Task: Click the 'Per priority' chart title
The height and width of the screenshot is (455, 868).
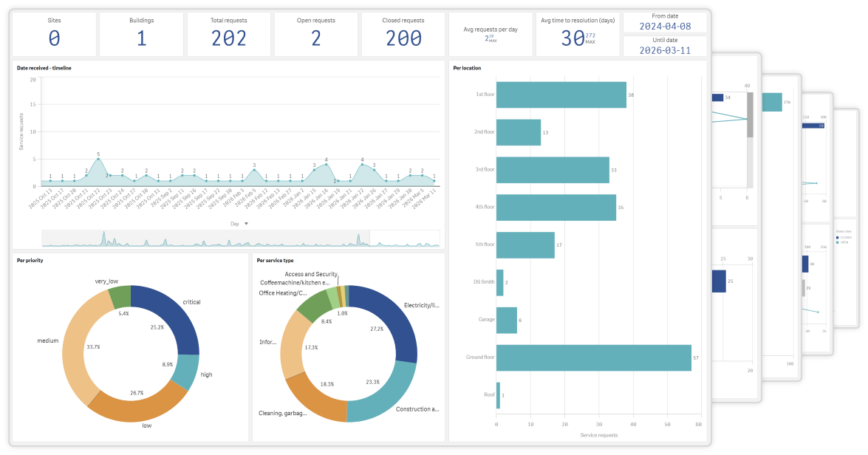Action: click(x=30, y=260)
